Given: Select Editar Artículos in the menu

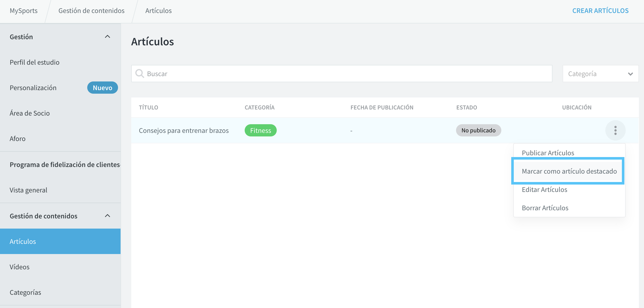Looking at the screenshot, I should point(545,189).
